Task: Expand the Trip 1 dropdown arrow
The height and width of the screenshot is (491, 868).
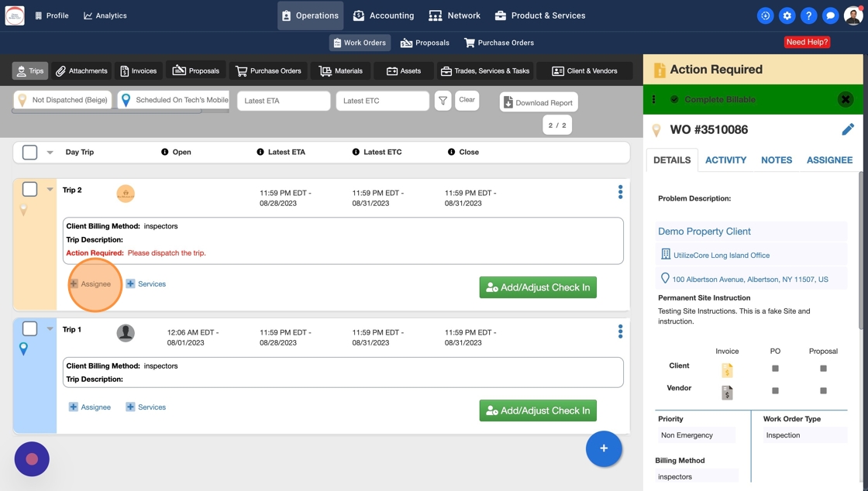Action: coord(50,328)
